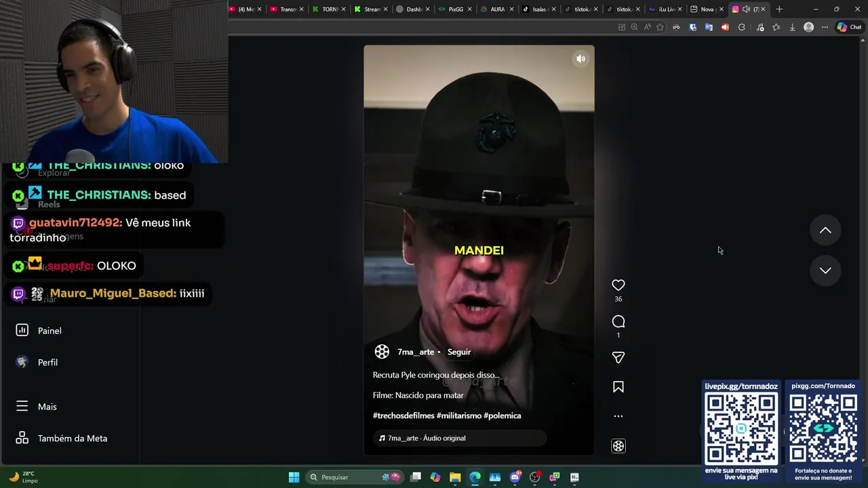The image size is (868, 488).
Task: Open 7ma_arte profile avatar
Action: pyautogui.click(x=382, y=352)
